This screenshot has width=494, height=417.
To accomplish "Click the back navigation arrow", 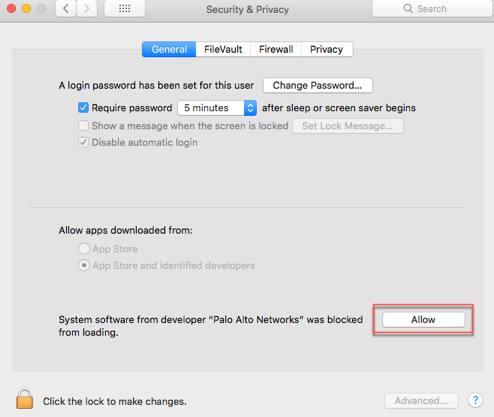I will 66,8.
